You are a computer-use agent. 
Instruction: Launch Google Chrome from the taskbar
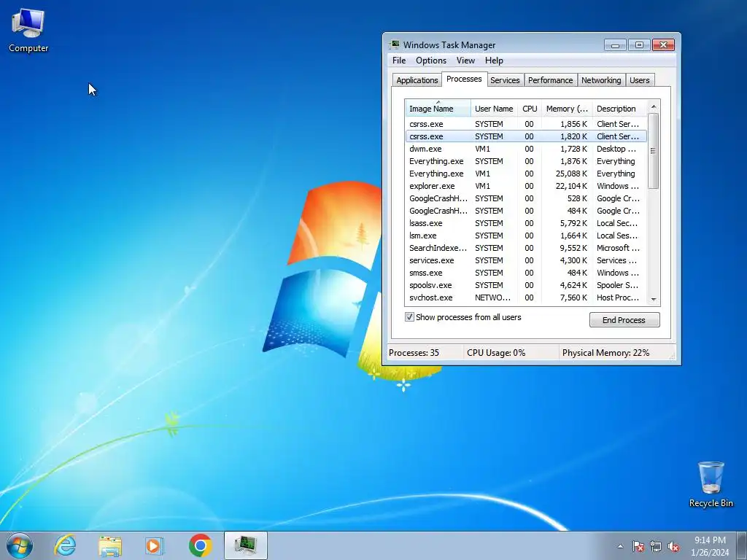pos(200,545)
